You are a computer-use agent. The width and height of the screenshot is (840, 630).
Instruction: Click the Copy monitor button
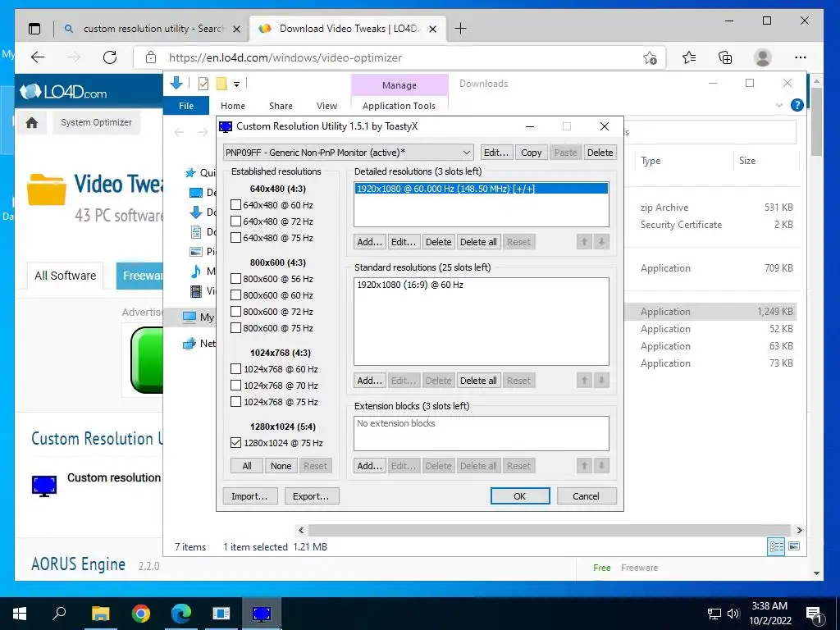(x=531, y=153)
